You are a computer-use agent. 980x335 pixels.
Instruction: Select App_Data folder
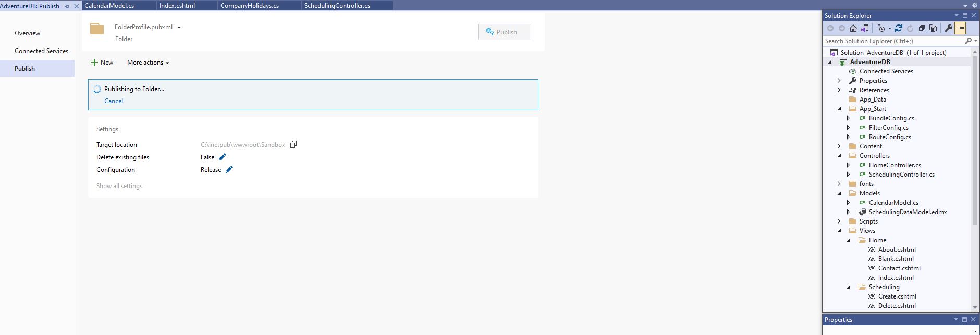pos(873,100)
